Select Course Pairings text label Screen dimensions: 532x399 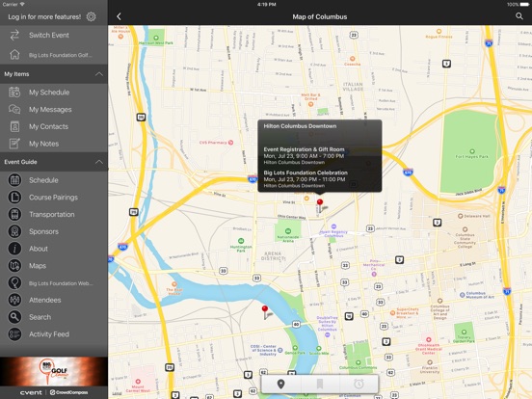pos(53,198)
